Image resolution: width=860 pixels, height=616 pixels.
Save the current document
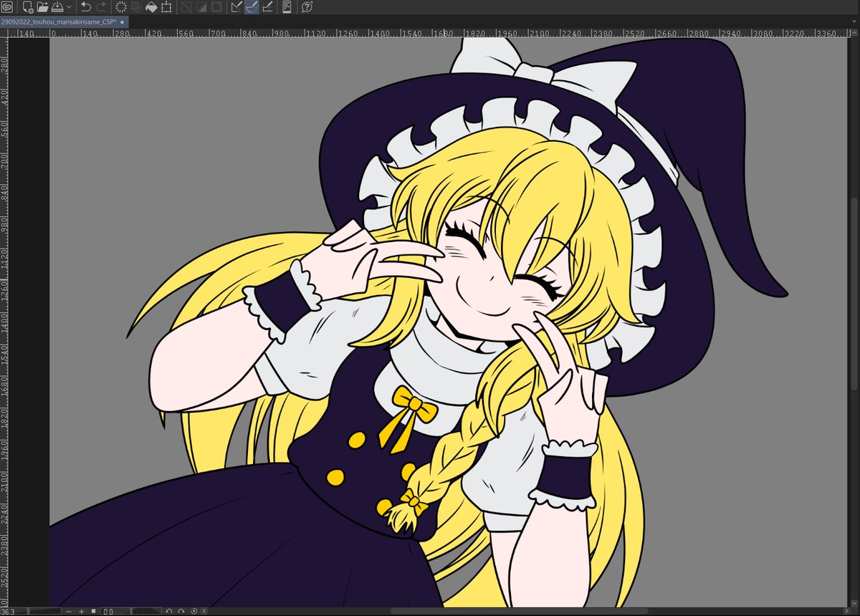pyautogui.click(x=57, y=7)
